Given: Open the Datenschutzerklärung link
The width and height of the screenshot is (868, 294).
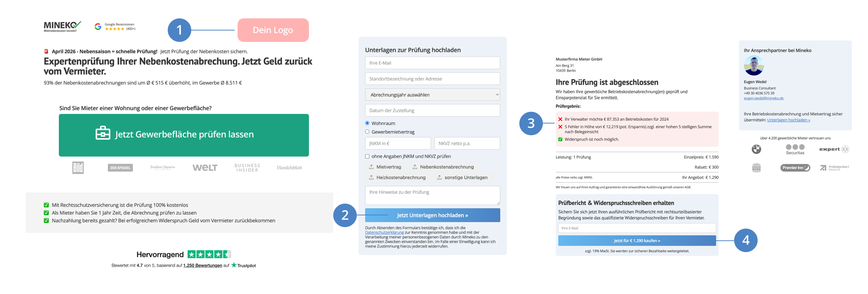Looking at the screenshot, I should [384, 232].
